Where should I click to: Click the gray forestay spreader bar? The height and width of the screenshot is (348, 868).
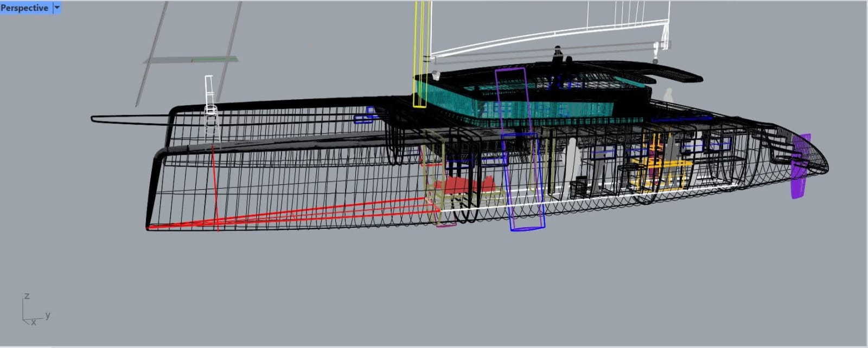tap(190, 60)
